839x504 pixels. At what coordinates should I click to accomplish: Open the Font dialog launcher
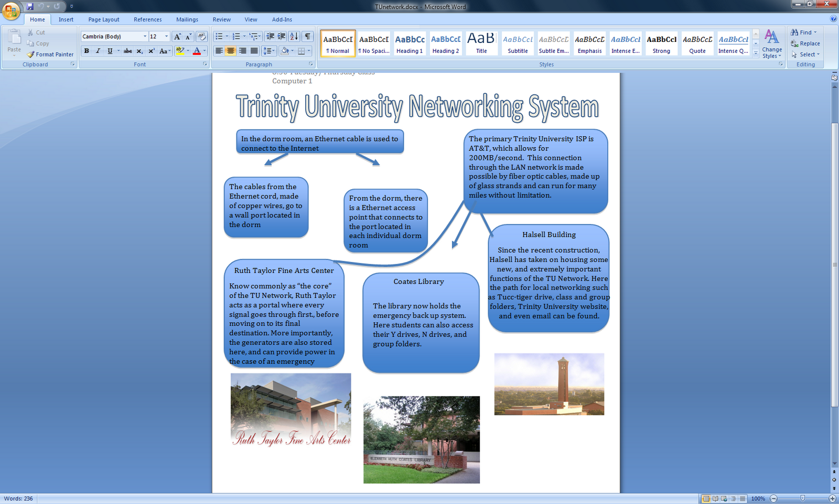click(205, 64)
